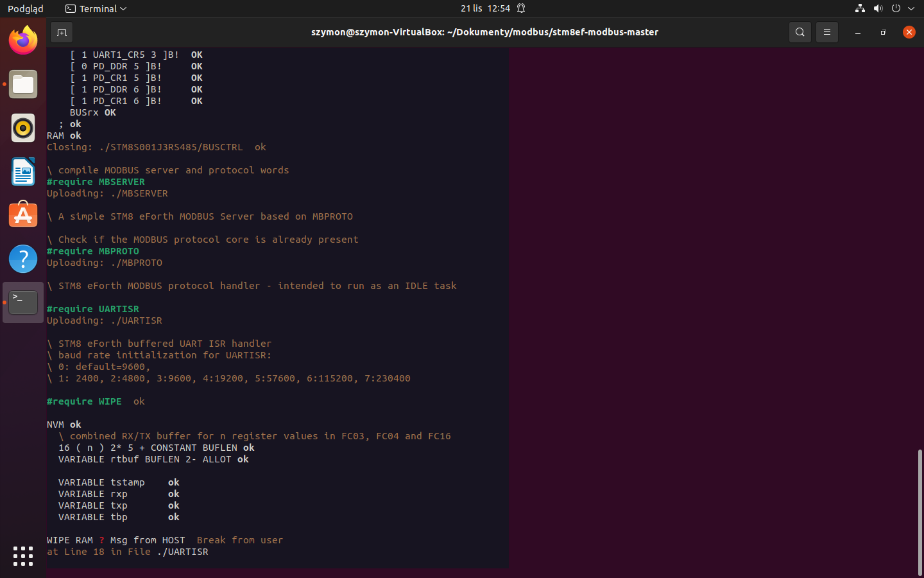The height and width of the screenshot is (578, 924).
Task: Select the Terminal icon in dock
Action: pyautogui.click(x=23, y=302)
